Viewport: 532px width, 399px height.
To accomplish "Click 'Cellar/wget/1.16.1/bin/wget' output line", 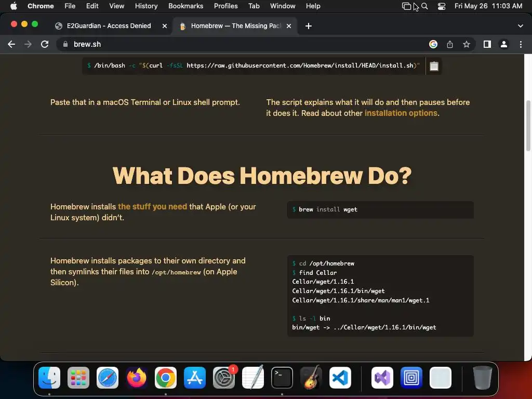I will pos(338,291).
